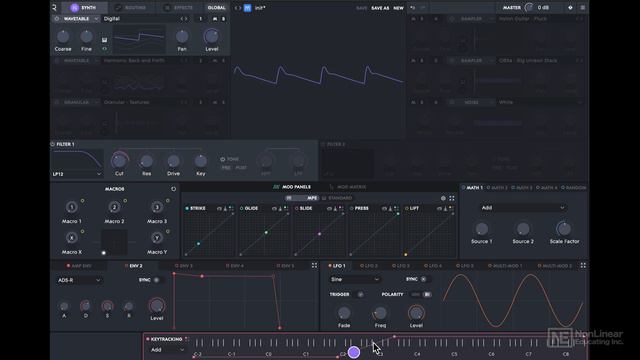Click the Glide panel curve icon
This screenshot has width=640, height=360.
point(280,209)
